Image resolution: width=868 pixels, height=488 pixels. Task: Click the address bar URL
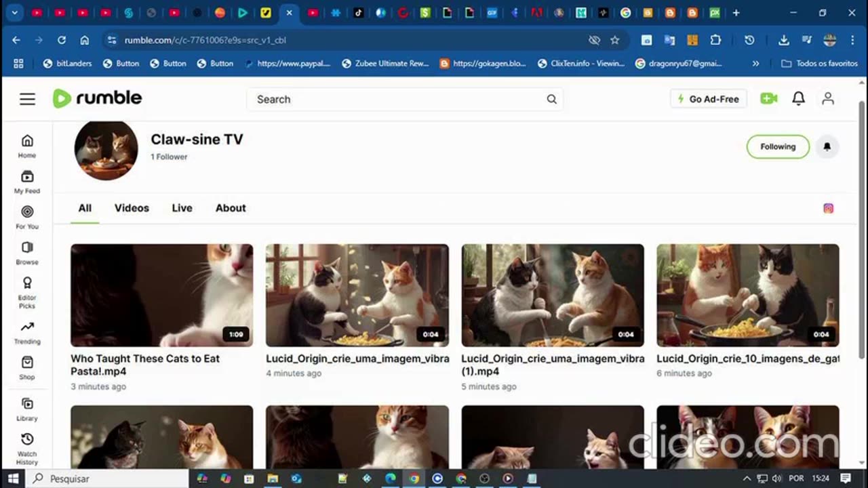pyautogui.click(x=205, y=40)
